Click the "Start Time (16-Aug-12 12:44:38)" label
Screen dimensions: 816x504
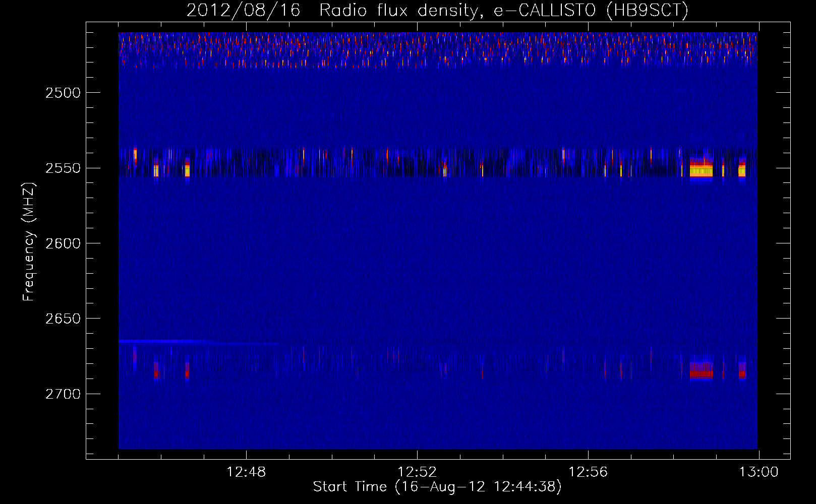tap(437, 487)
